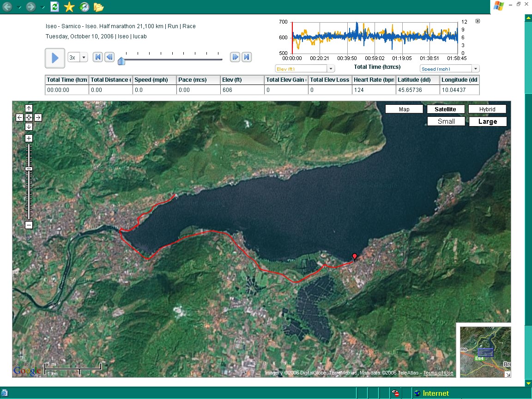Open the Terms of Use link

(438, 373)
